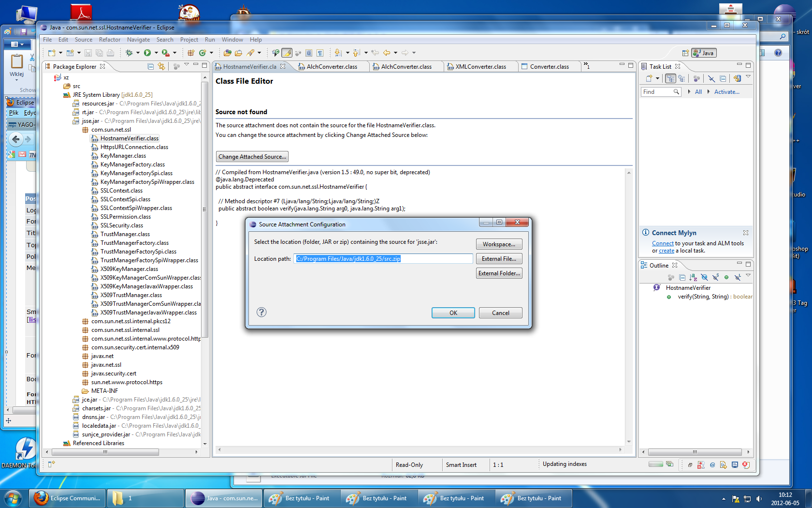Open the Debug button dropdown arrow
The image size is (812, 508).
(x=138, y=53)
